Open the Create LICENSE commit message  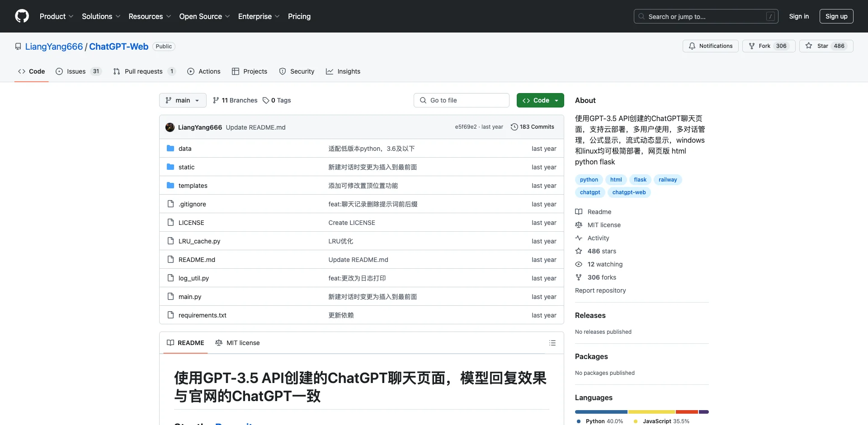pyautogui.click(x=352, y=223)
